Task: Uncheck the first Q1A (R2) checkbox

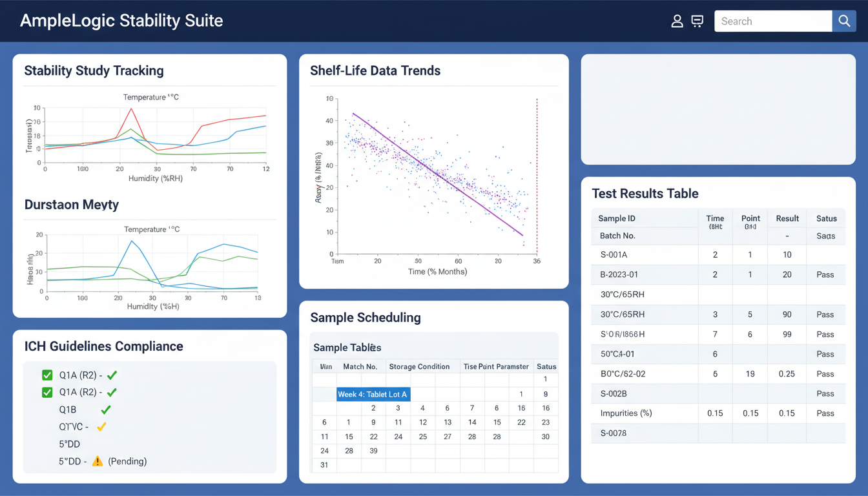Action: click(46, 375)
